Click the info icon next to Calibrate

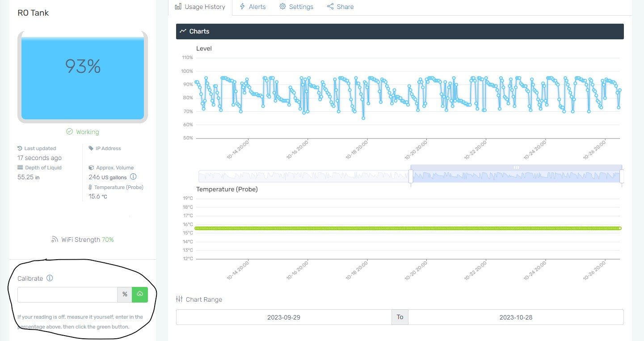click(50, 278)
